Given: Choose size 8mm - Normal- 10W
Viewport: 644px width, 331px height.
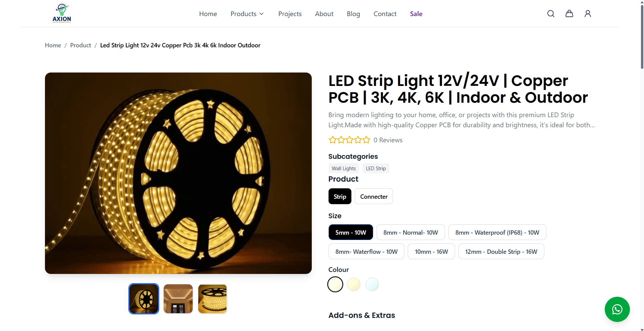Looking at the screenshot, I should (x=411, y=232).
